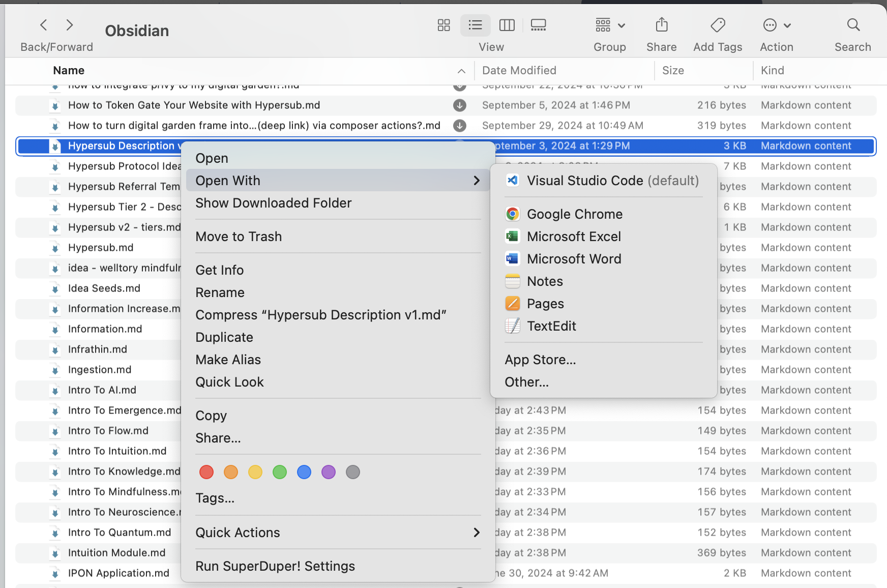The height and width of the screenshot is (588, 887).
Task: Open with Microsoft Word
Action: pyautogui.click(x=603, y=259)
